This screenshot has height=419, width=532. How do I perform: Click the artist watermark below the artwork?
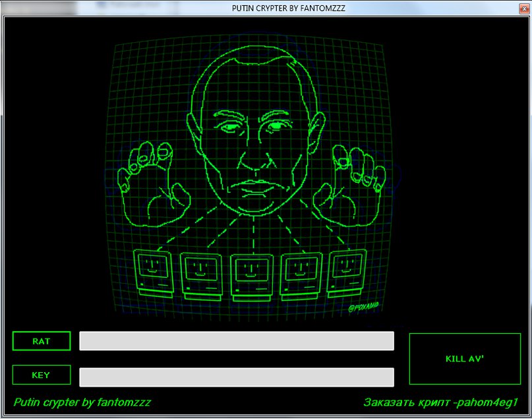click(x=366, y=308)
